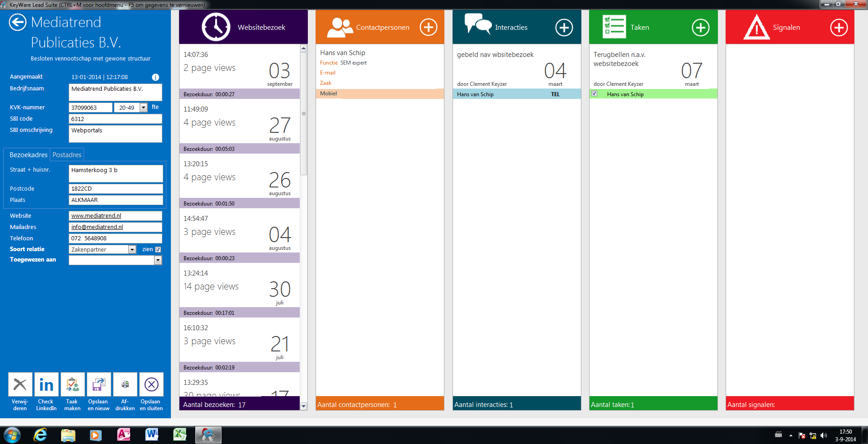This screenshot has width=868, height=444.
Task: Open task Terugbellen n.a.v. websitebezoek
Action: point(619,59)
